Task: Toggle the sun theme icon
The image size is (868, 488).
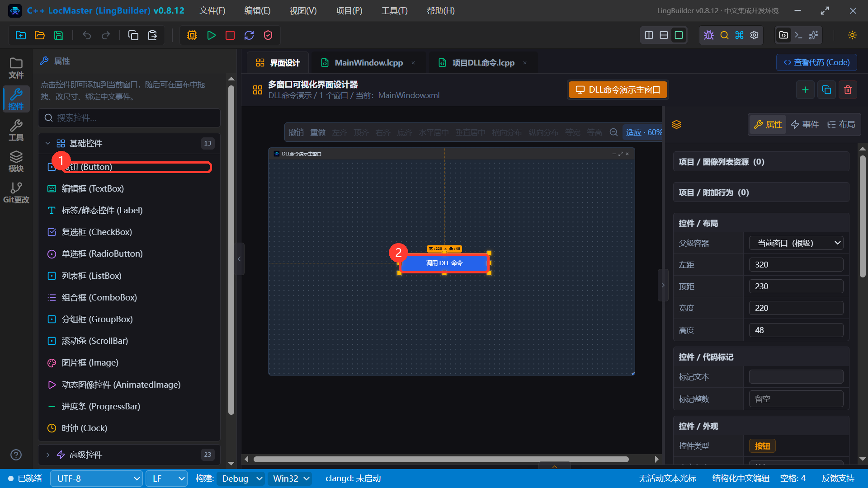Action: [853, 35]
